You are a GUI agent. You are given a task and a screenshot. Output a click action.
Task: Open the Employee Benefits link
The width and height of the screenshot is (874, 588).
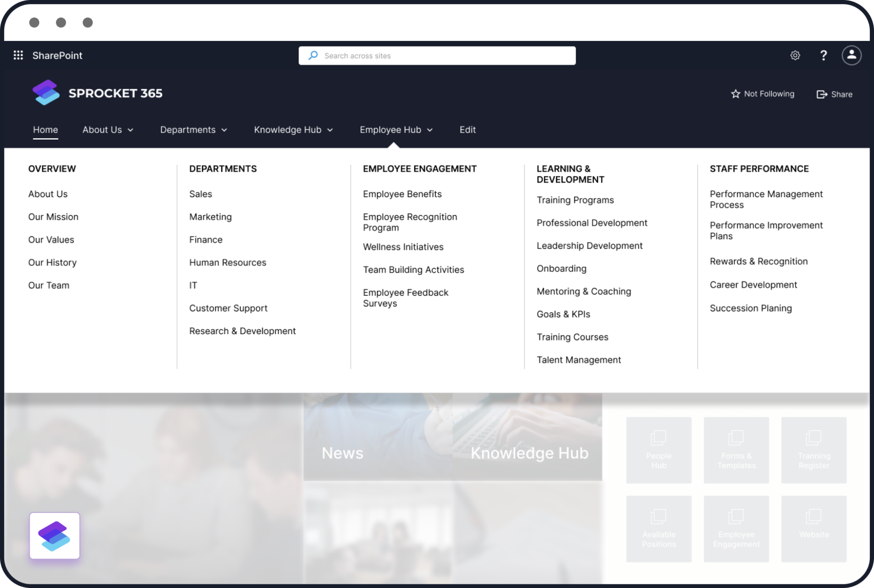coord(402,194)
